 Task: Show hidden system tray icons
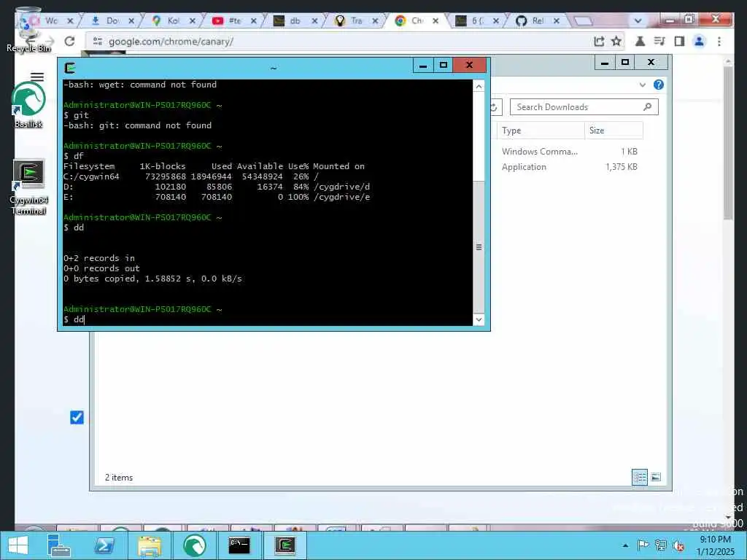(625, 545)
